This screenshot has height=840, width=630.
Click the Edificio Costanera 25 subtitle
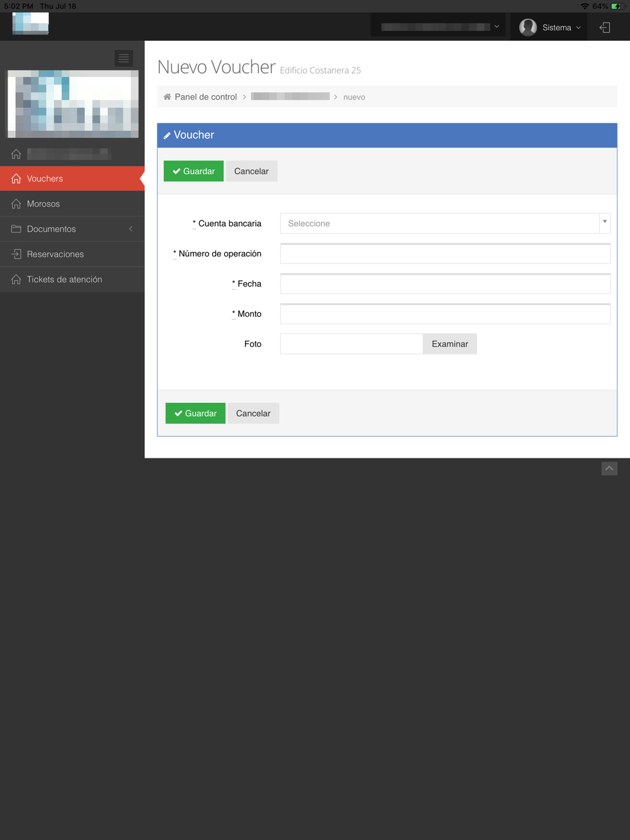[x=321, y=71]
